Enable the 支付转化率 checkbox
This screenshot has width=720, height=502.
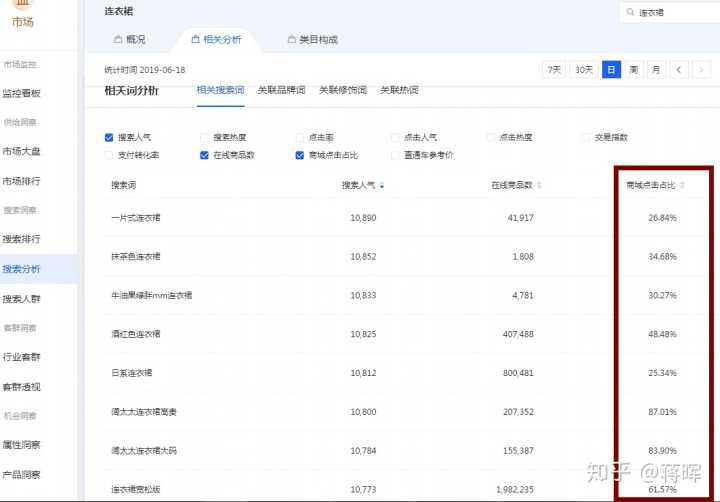109,155
